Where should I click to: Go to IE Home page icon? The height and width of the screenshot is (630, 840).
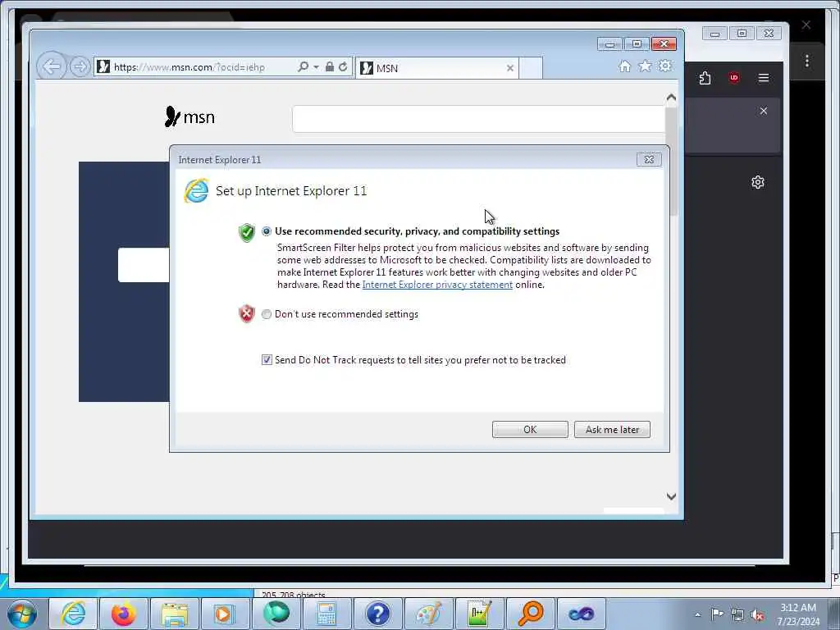624,66
